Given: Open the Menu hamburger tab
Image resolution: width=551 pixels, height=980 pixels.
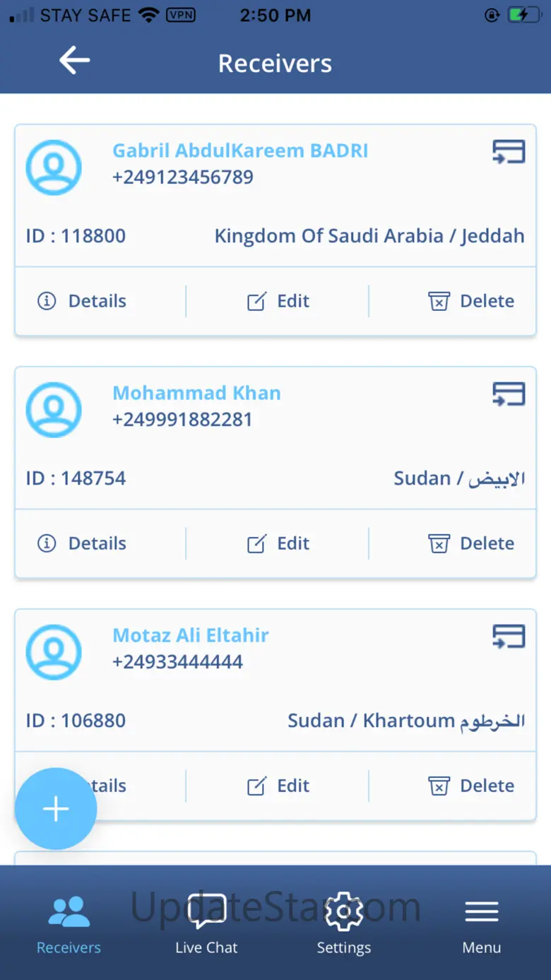Looking at the screenshot, I should (x=482, y=924).
